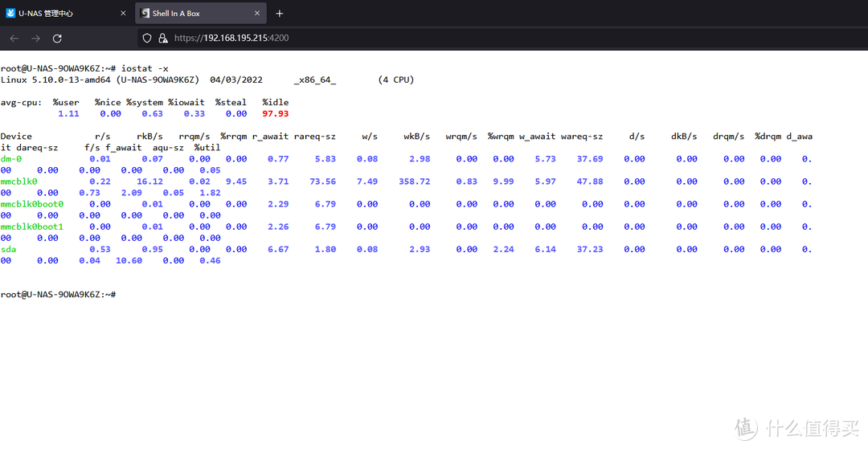This screenshot has width=868, height=449.
Task: Go forward to the next page
Action: point(35,38)
